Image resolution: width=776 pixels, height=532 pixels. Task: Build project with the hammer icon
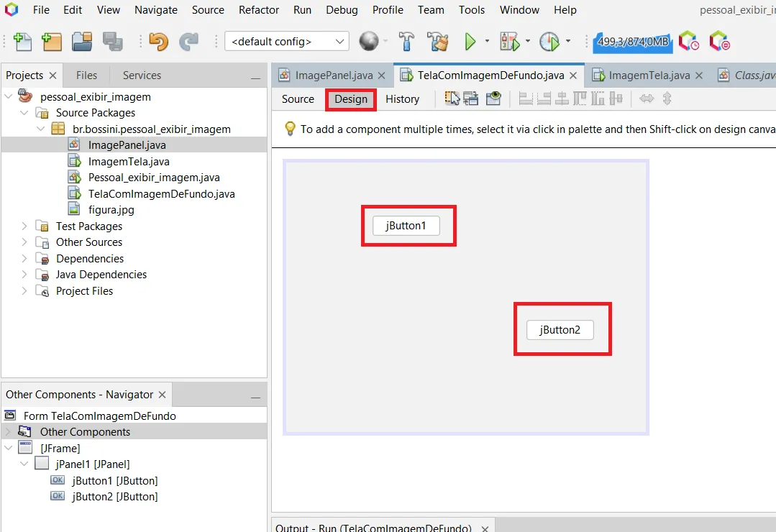406,42
